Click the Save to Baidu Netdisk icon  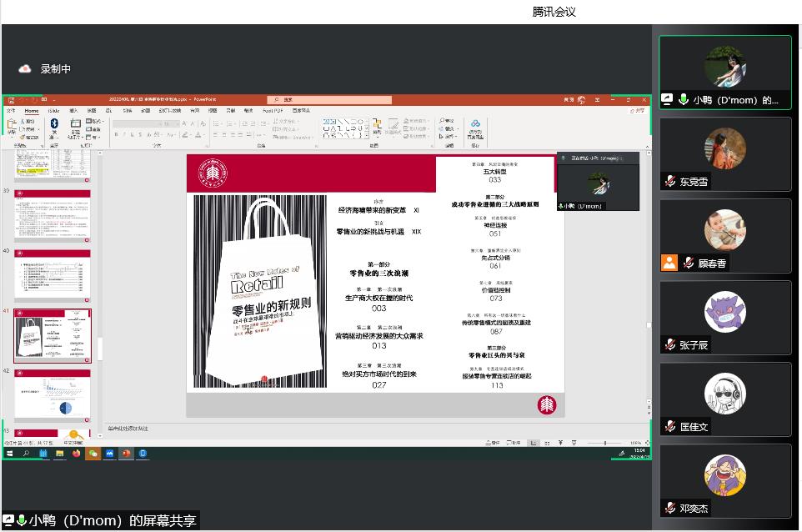coord(475,127)
